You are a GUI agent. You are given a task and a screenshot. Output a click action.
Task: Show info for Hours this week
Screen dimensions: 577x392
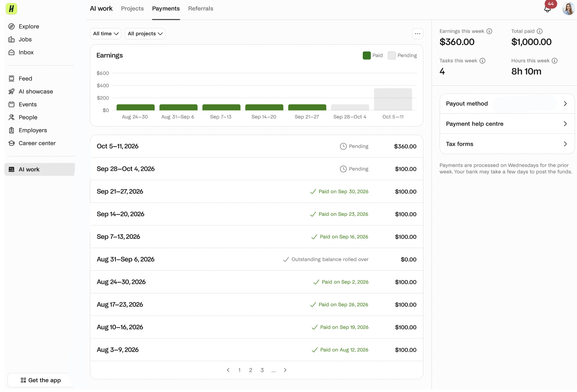click(555, 61)
